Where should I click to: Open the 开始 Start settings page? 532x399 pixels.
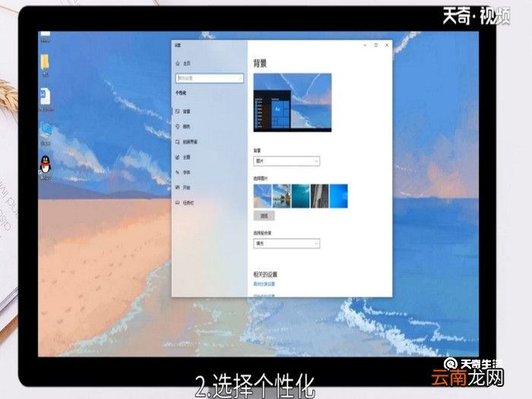coord(187,187)
